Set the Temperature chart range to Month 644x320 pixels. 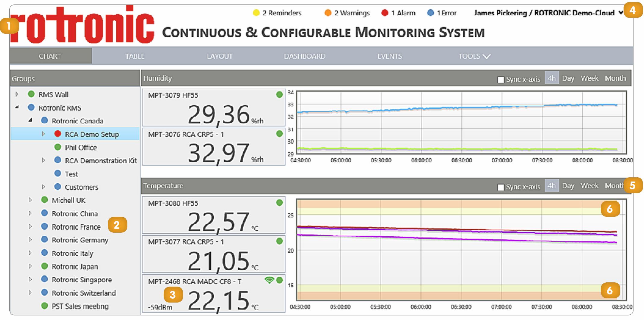pyautogui.click(x=614, y=186)
